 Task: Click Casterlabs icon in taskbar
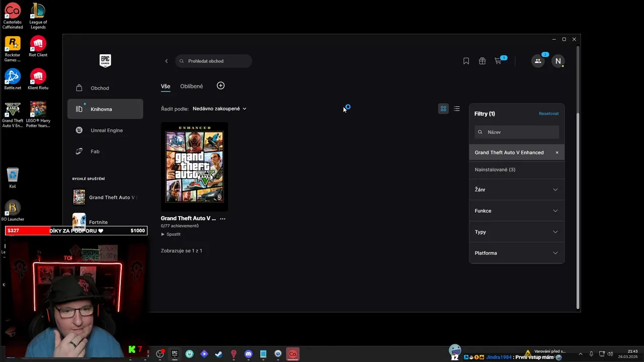[293, 354]
